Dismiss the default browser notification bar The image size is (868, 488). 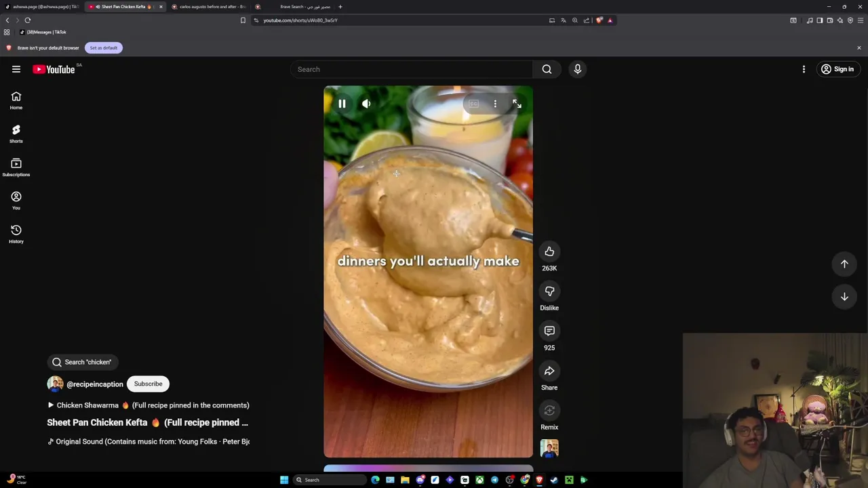tap(859, 48)
